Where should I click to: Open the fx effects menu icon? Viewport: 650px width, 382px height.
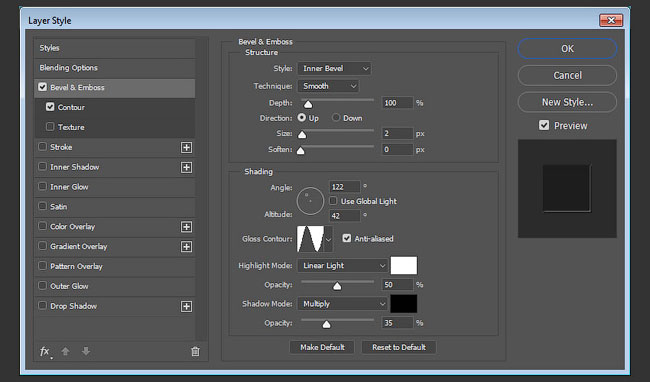coord(45,352)
